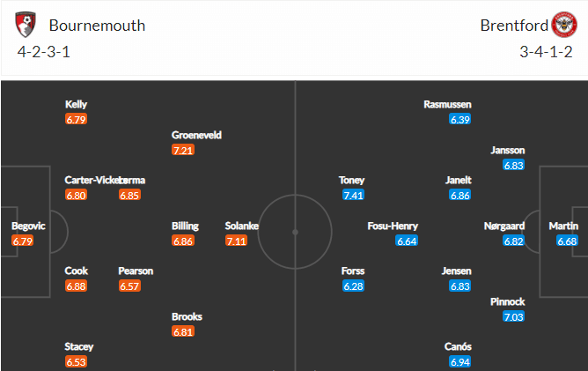Screen dimensions: 588x371
Task: Click goalkeeper Begovic's name
Action: pyautogui.click(x=28, y=226)
